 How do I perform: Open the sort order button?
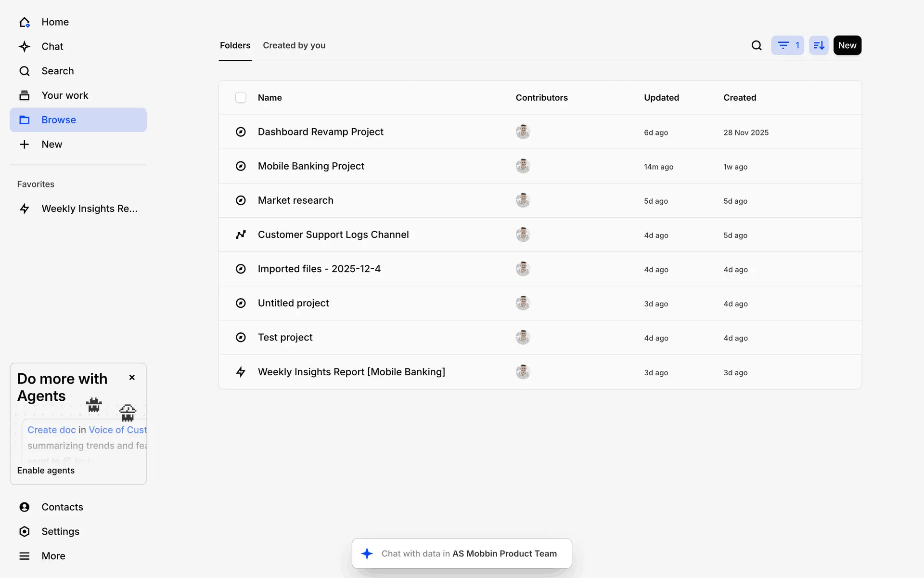819,45
